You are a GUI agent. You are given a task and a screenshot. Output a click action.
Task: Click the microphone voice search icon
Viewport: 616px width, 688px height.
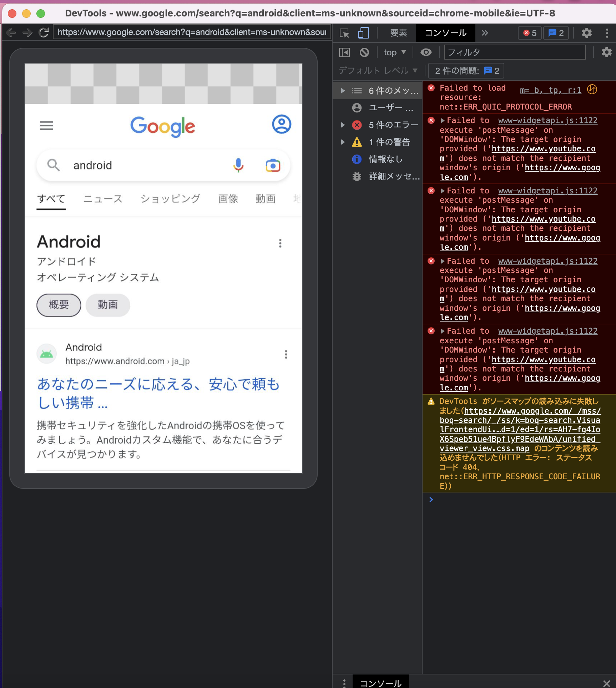point(238,165)
